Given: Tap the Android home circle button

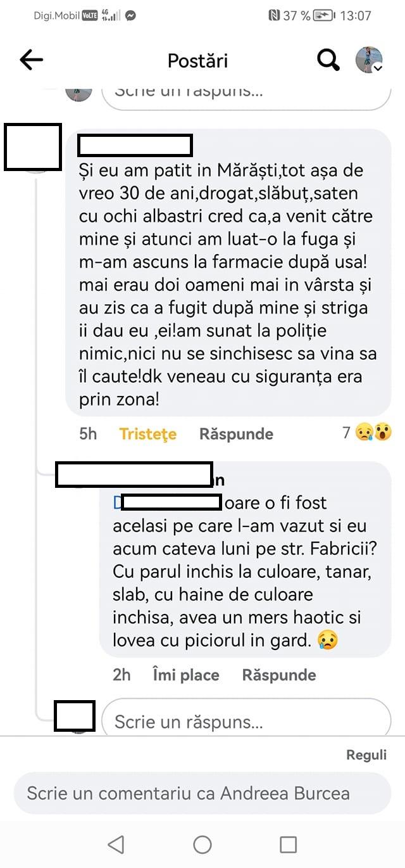Looking at the screenshot, I should (x=202, y=844).
